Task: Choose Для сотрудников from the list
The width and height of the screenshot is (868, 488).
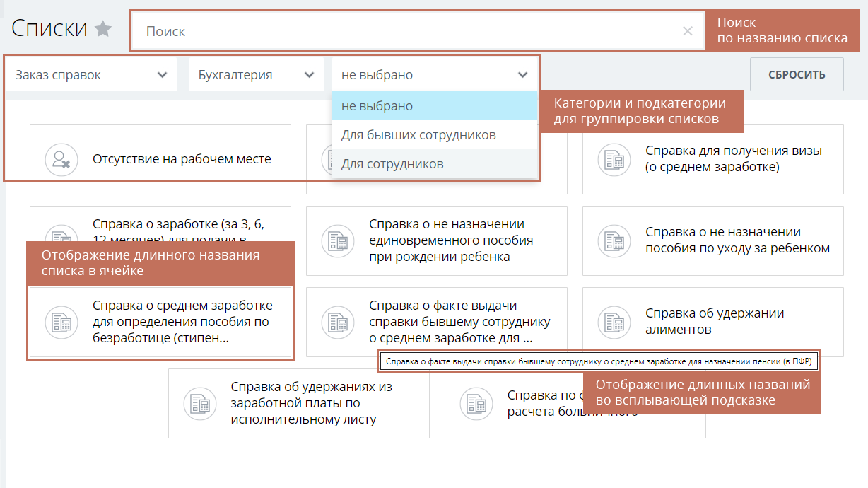Action: (393, 164)
